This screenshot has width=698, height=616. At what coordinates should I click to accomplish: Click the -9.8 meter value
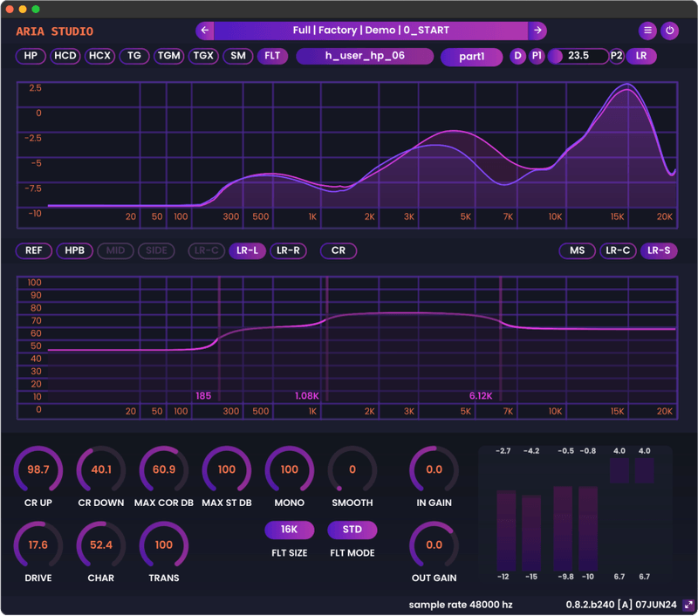tap(565, 577)
